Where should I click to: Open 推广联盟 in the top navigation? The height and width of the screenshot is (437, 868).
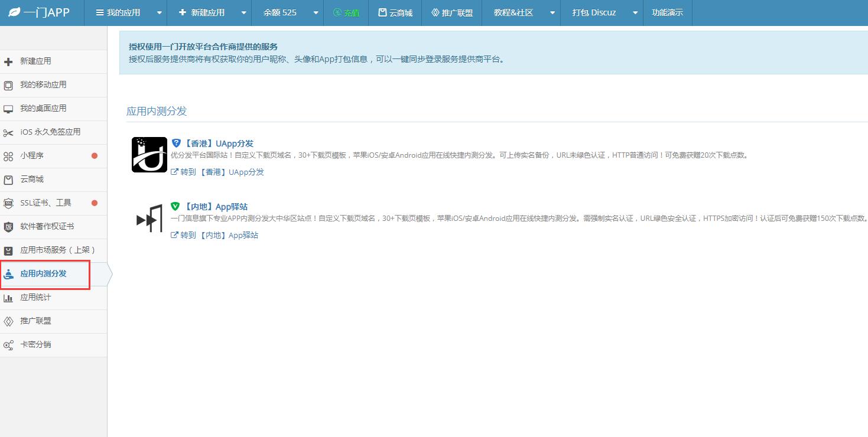[452, 12]
